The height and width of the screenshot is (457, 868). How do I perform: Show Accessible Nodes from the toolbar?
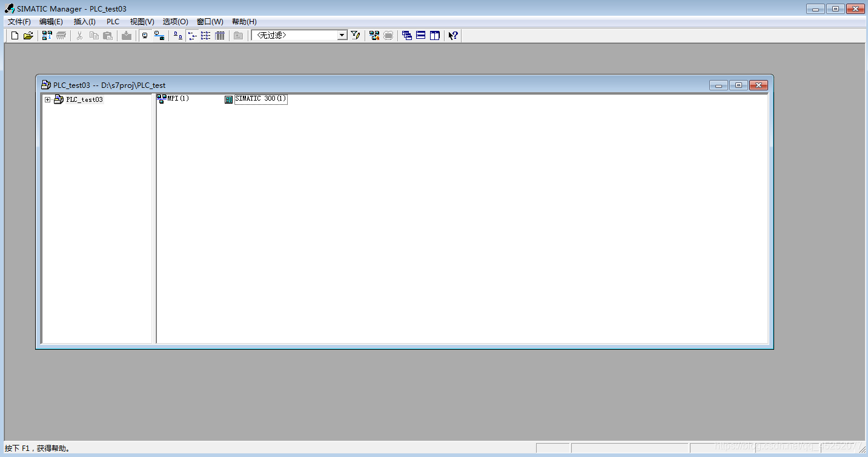(x=47, y=36)
